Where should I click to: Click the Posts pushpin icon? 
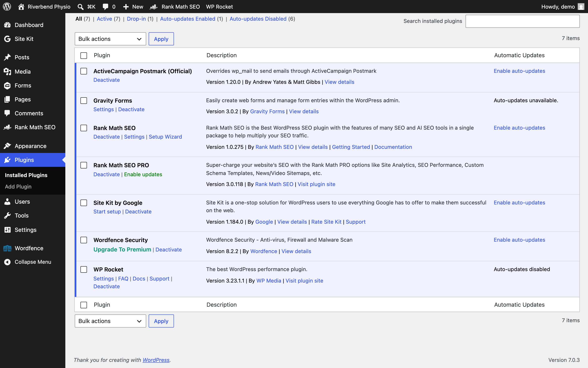[8, 57]
